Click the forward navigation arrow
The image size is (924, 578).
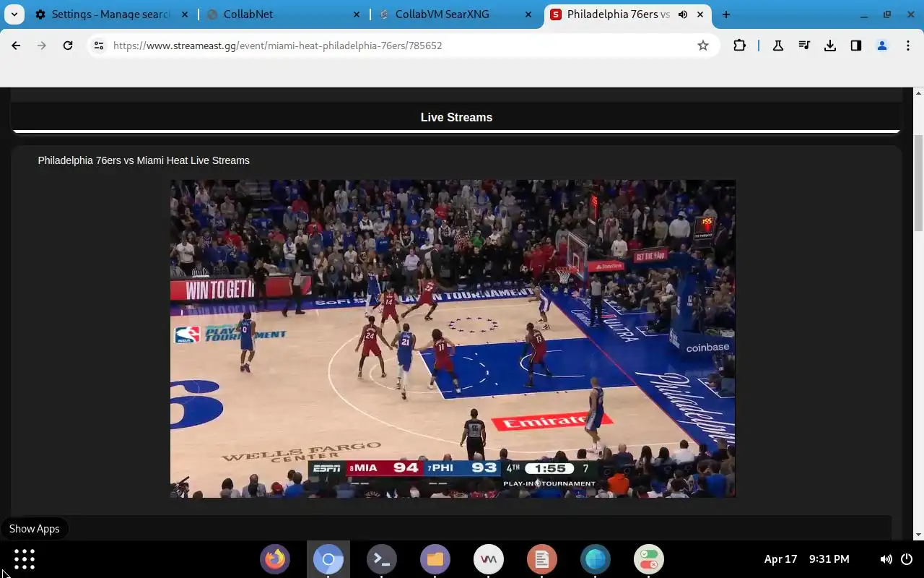pyautogui.click(x=42, y=46)
